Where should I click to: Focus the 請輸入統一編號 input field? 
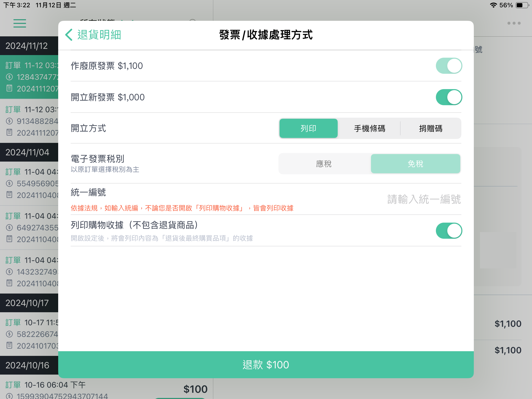[x=424, y=199]
